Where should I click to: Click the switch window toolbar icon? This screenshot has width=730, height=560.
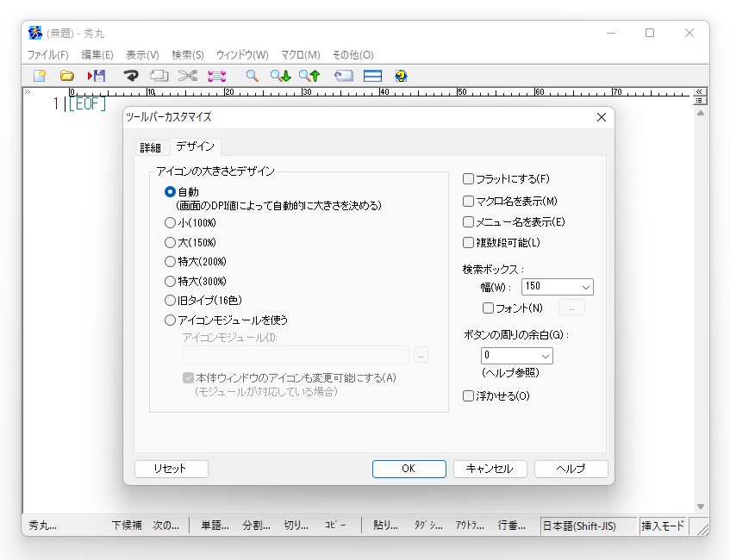pos(344,76)
